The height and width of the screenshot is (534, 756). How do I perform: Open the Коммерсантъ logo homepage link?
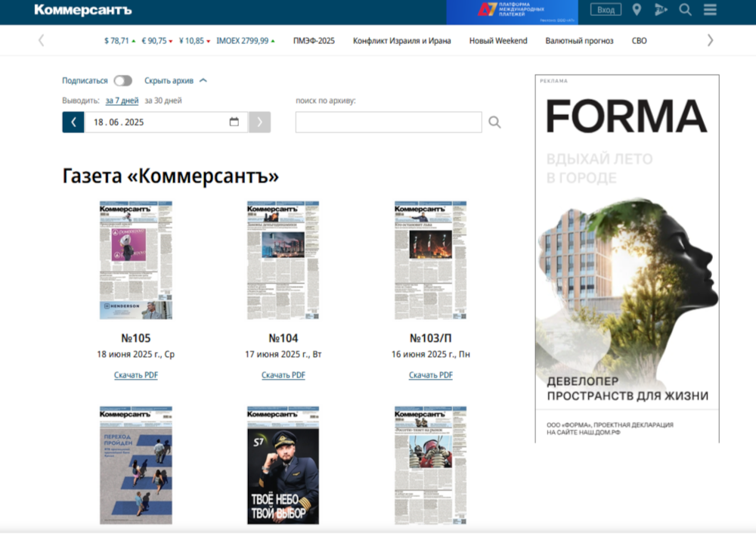coord(83,10)
